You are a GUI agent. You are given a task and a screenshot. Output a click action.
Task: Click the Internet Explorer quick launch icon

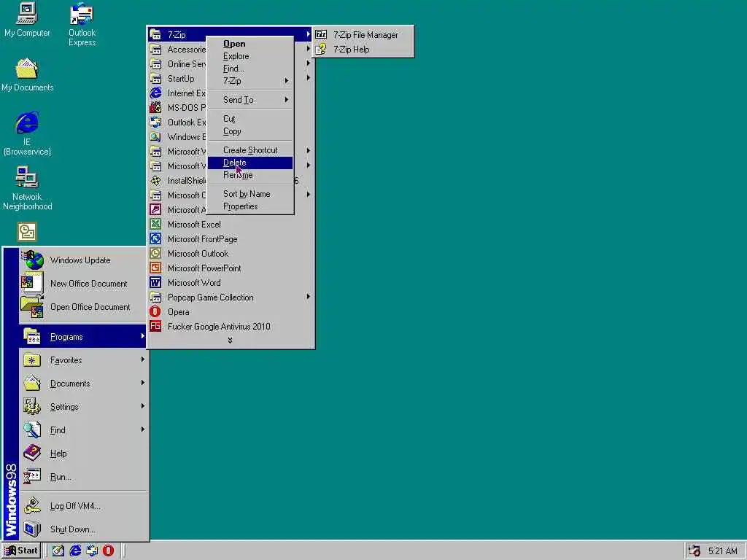[x=75, y=551]
